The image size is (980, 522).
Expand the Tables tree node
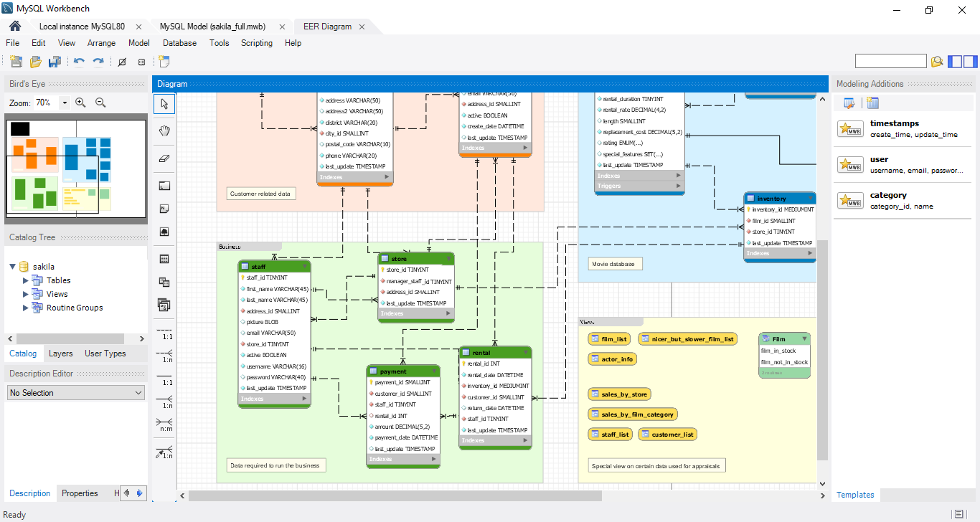[x=27, y=280]
